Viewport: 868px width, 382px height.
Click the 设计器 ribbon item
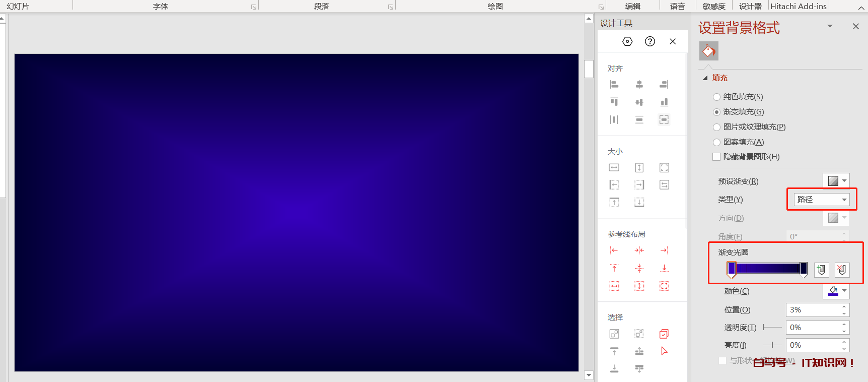pyautogui.click(x=750, y=6)
